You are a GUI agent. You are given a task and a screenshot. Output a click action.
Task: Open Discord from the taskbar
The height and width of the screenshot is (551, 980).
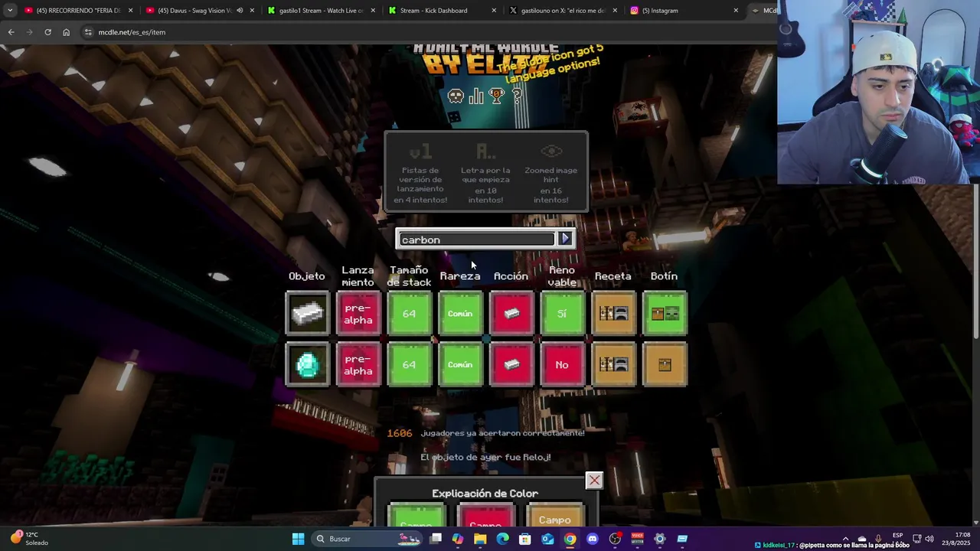(592, 539)
